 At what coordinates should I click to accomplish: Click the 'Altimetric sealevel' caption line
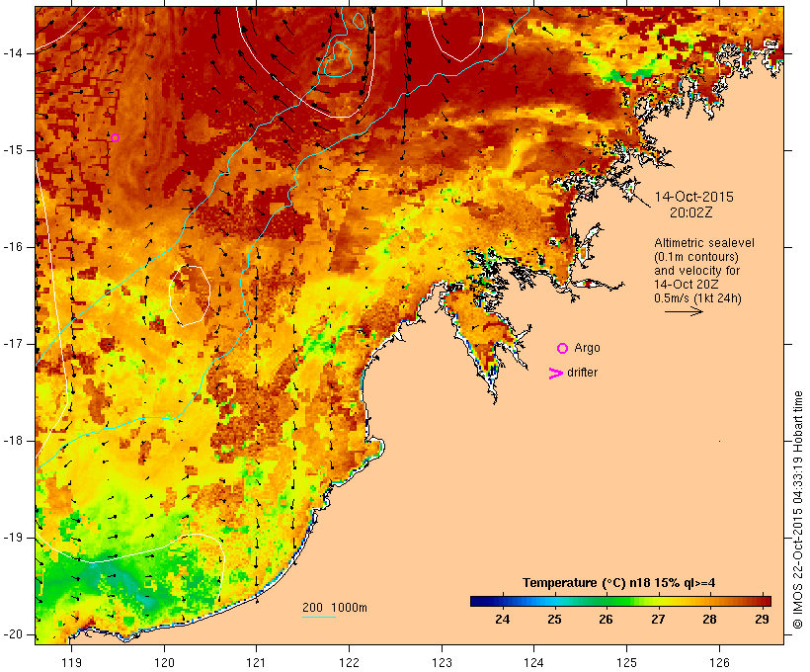(x=704, y=243)
